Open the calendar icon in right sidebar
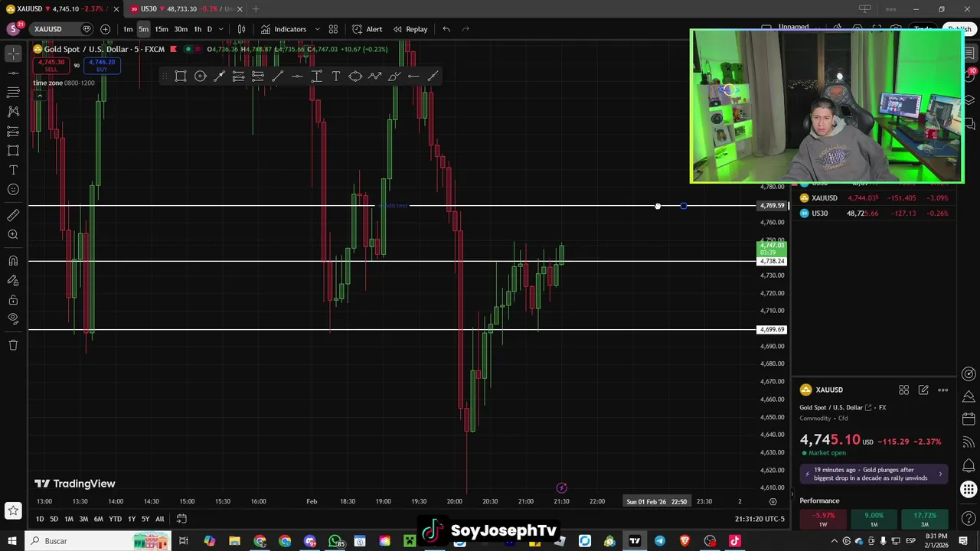Viewport: 980px width, 551px height. pos(969,419)
